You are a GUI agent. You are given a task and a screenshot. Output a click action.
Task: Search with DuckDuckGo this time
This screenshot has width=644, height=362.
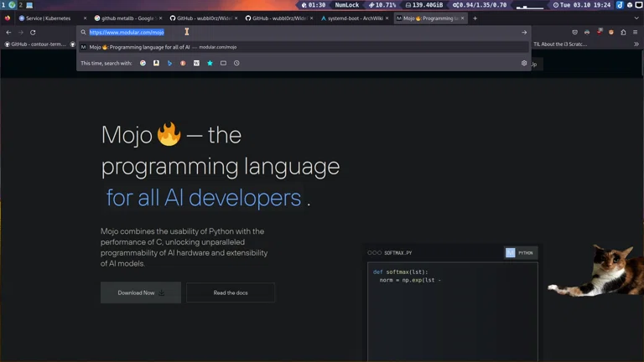(x=183, y=63)
